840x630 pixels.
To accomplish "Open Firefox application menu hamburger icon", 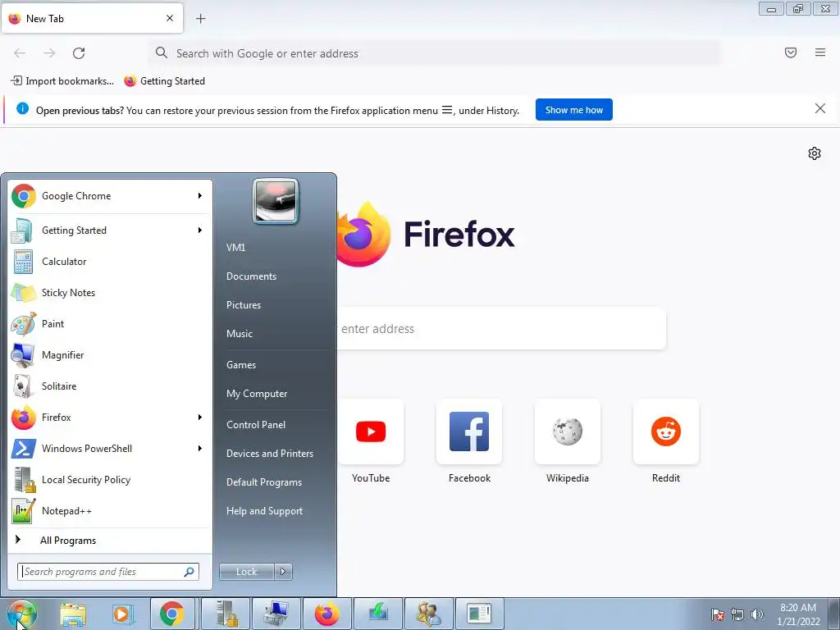I will click(820, 52).
